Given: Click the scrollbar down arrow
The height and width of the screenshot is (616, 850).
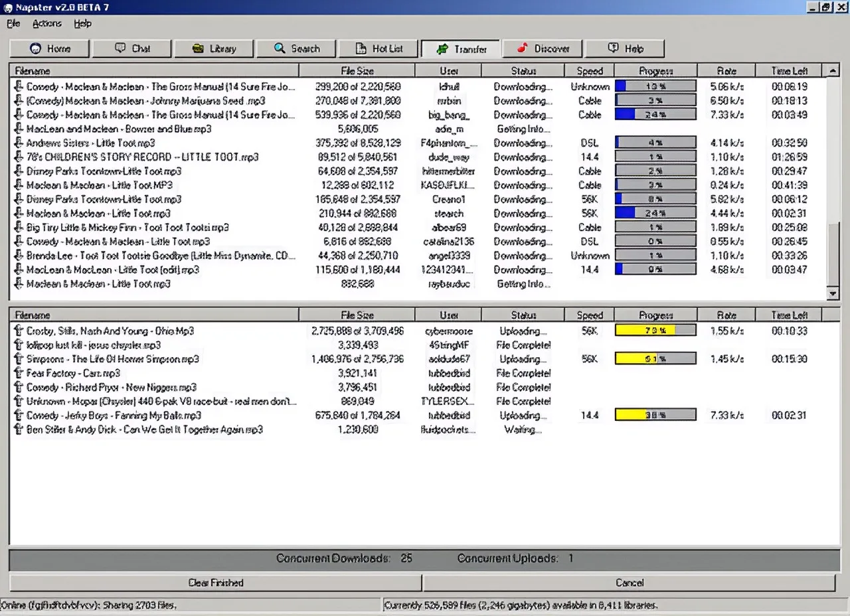Looking at the screenshot, I should [833, 293].
